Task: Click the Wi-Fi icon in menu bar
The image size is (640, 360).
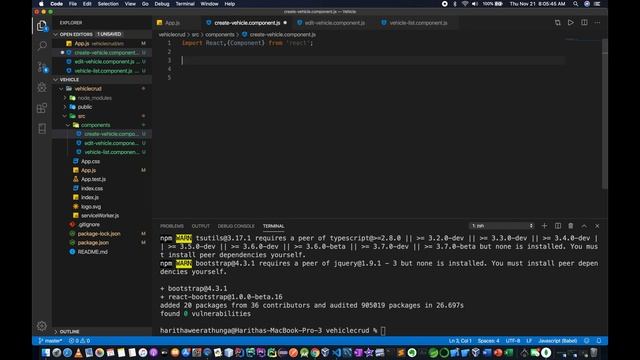Action: tap(465, 4)
